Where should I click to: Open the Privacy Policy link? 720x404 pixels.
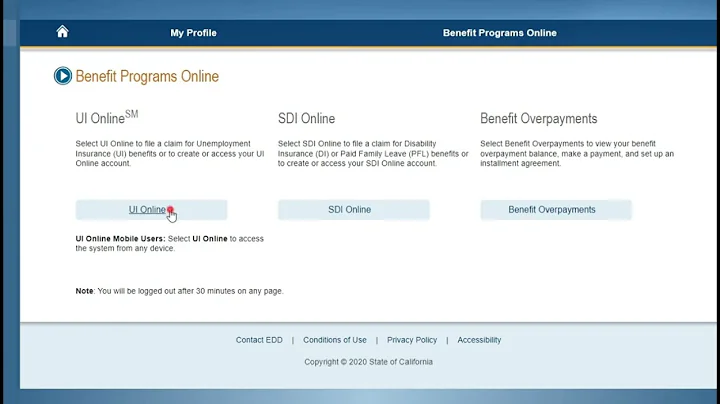pyautogui.click(x=412, y=340)
